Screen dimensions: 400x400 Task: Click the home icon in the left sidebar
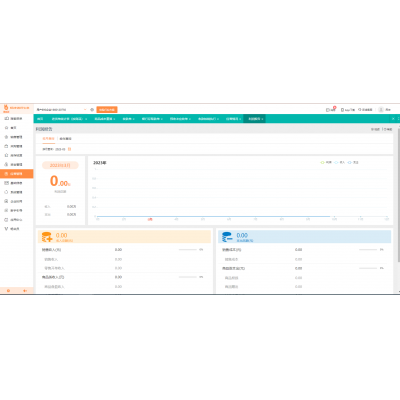(6, 128)
